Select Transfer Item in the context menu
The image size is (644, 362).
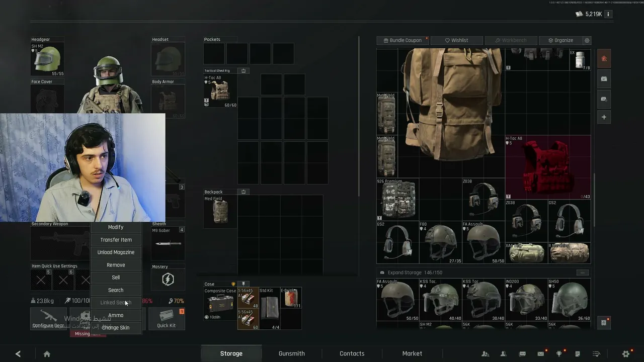pyautogui.click(x=116, y=240)
